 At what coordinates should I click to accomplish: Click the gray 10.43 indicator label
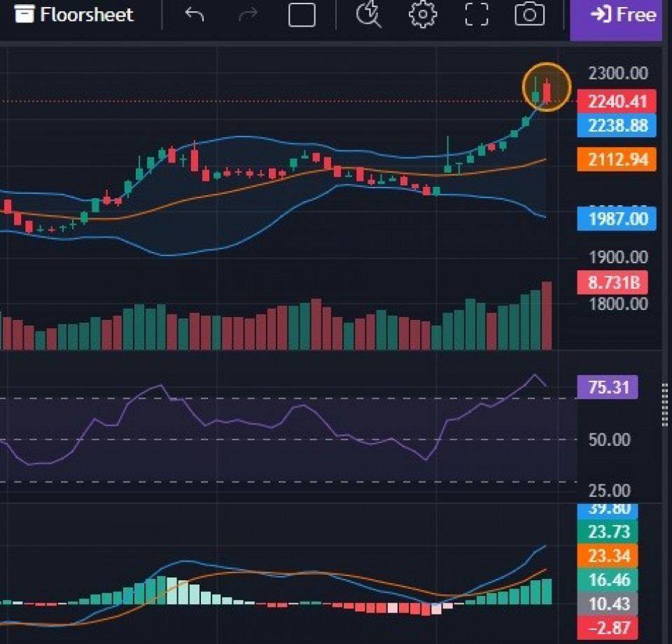click(x=608, y=603)
